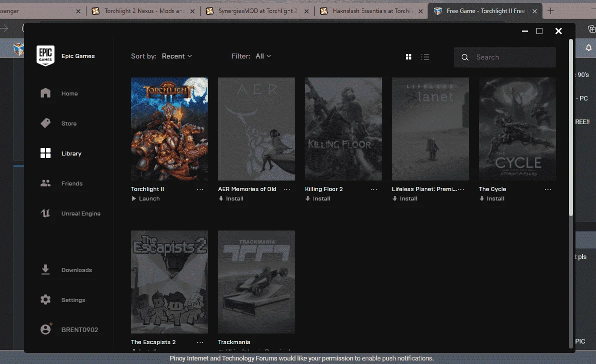Open the Unreal Engine logo icon
596x364 pixels.
coord(45,213)
